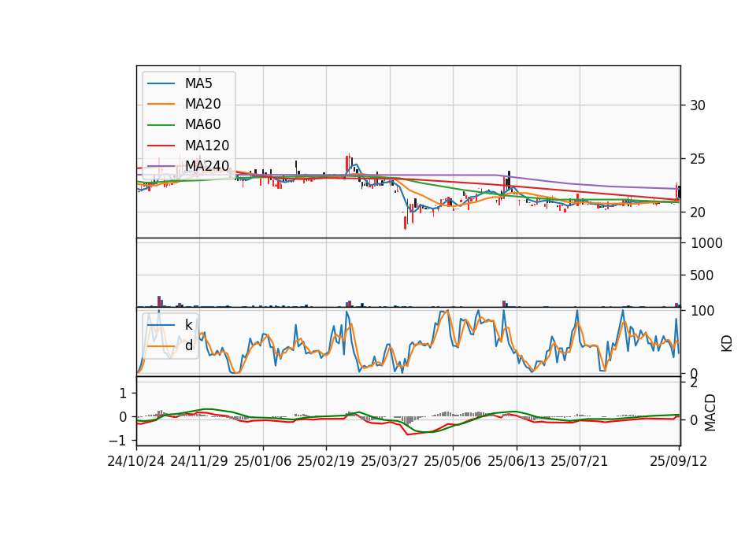This screenshot has width=756, height=543.
Task: Click the 25/01/06 date axis label
Action: coord(263,461)
